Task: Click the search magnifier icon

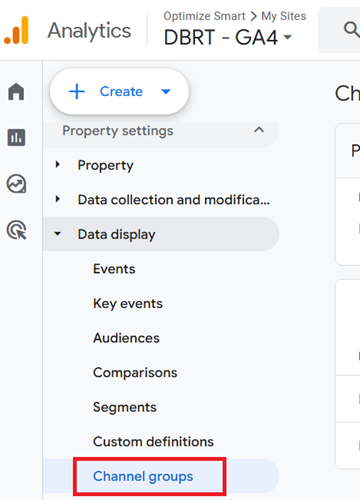Action: pos(351,30)
